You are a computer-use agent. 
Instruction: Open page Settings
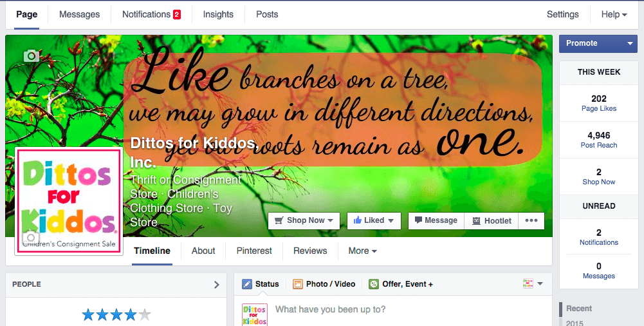point(563,14)
